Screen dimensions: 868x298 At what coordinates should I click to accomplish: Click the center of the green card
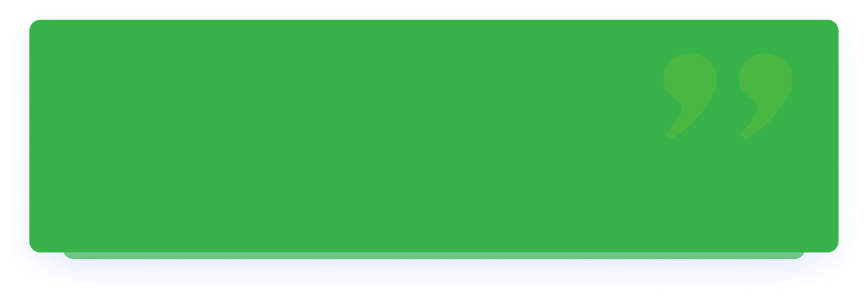click(433, 136)
